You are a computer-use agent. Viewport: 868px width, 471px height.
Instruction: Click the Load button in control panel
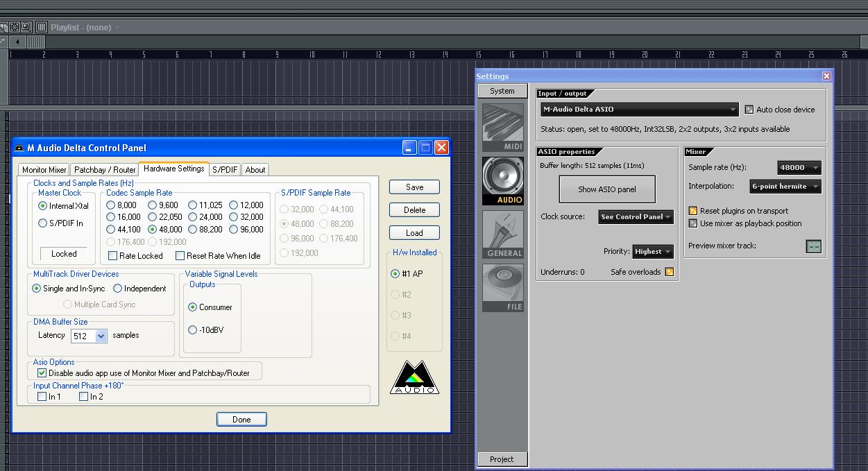point(414,233)
